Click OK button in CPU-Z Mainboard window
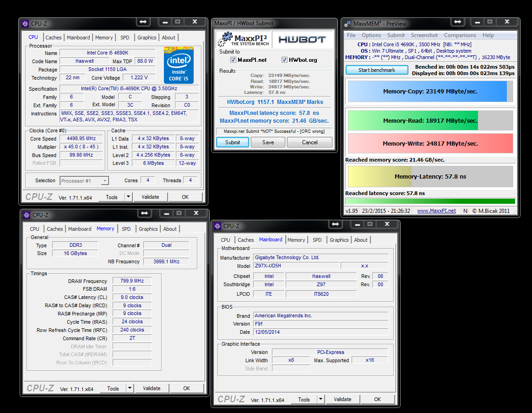 (x=377, y=399)
